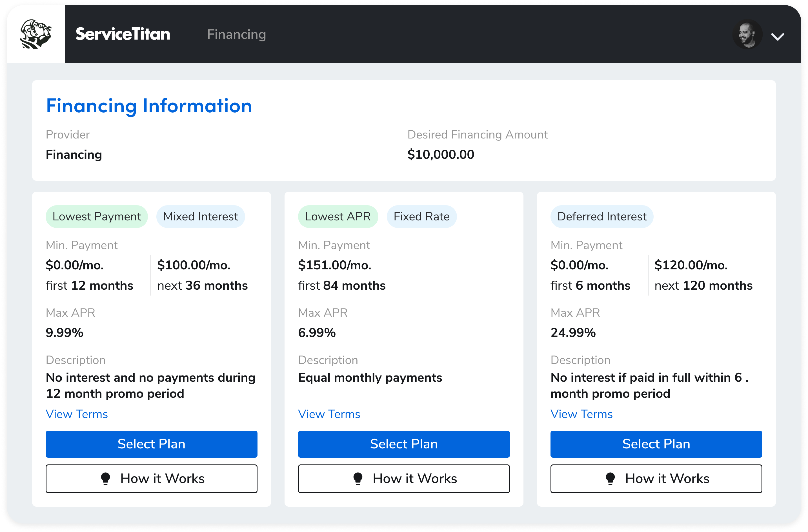Viewport: 808px width, 532px height.
Task: Select Plan for the 9.99% APR option
Action: coord(151,444)
